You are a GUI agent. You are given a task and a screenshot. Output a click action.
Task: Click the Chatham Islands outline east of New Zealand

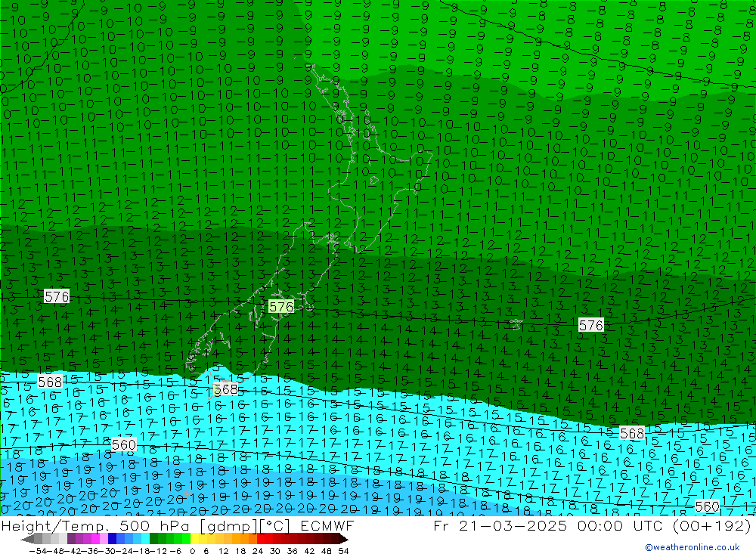point(516,323)
